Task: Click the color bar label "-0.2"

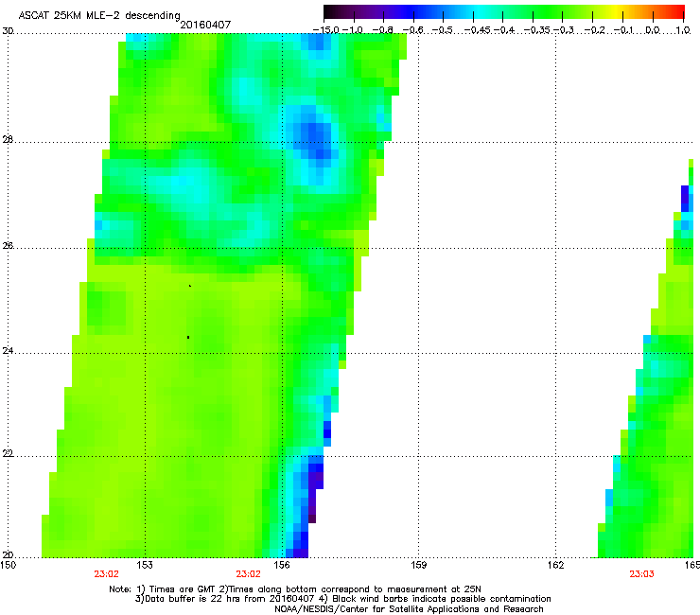Action: (594, 30)
